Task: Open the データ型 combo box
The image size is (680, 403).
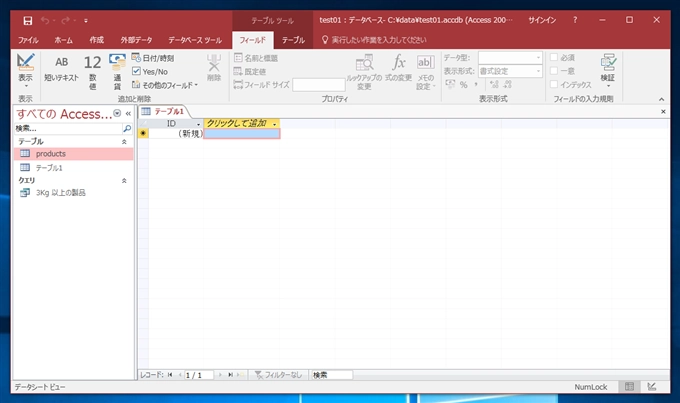Action: 510,57
